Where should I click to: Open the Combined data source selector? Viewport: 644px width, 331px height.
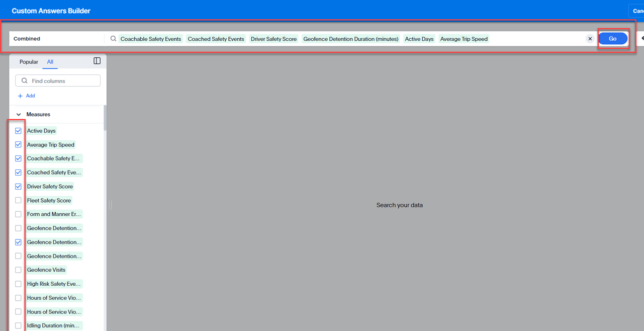click(55, 39)
